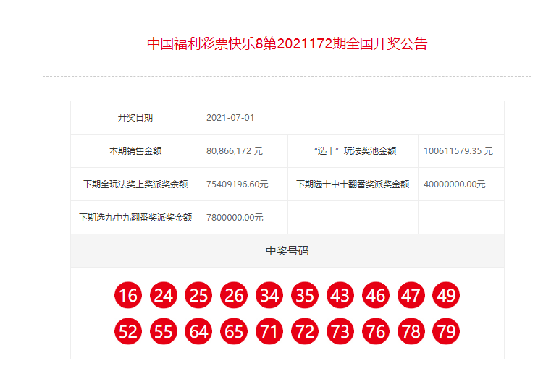The height and width of the screenshot is (392, 559).
Task: Click the red ball number 76
Action: (375, 331)
